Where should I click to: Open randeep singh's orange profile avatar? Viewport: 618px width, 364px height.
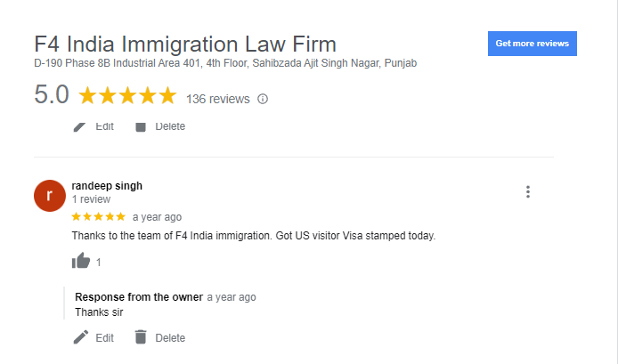50,196
